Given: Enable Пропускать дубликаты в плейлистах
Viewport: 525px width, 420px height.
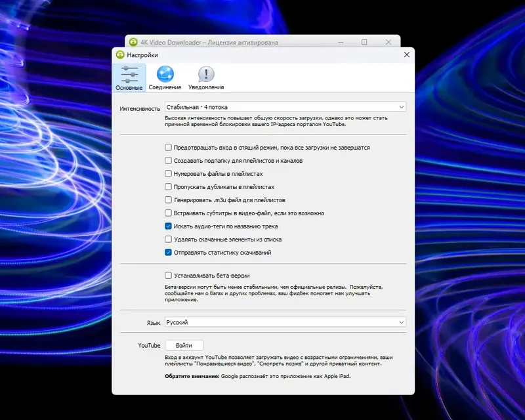Looking at the screenshot, I should tap(169, 187).
